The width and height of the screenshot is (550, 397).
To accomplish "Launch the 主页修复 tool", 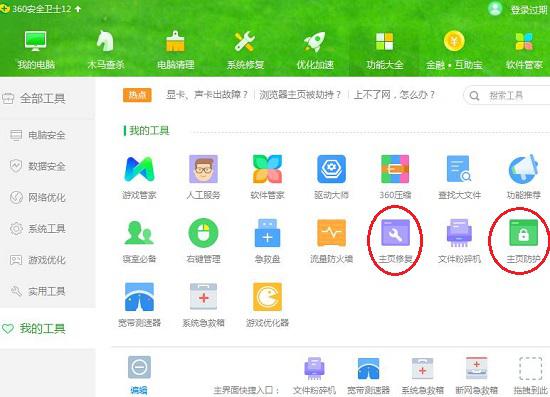I will pos(395,241).
